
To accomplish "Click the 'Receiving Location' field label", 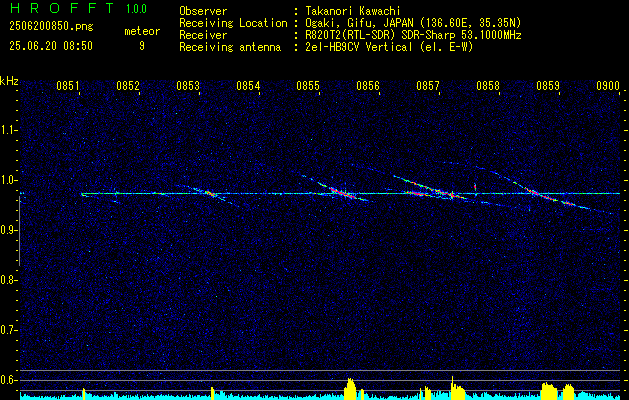I will (233, 23).
